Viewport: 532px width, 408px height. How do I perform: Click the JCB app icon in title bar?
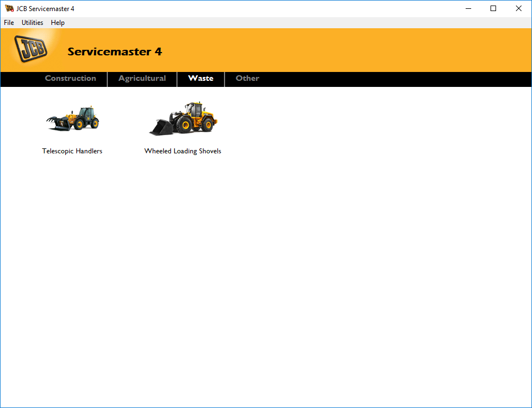9,8
